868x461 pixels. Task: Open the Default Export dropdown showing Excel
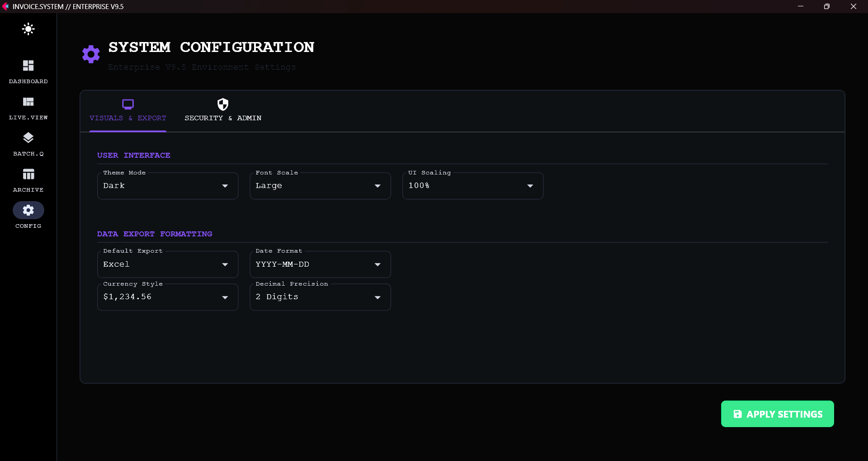(x=167, y=264)
